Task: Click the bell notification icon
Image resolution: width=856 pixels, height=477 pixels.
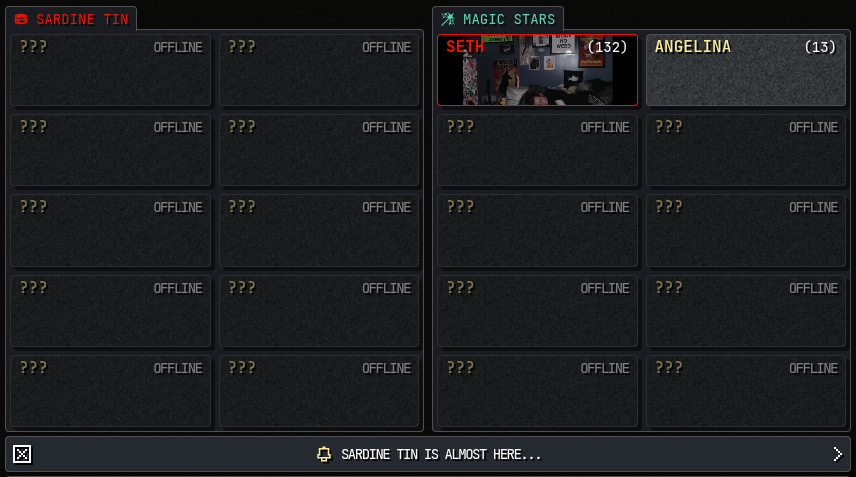Action: click(x=324, y=454)
